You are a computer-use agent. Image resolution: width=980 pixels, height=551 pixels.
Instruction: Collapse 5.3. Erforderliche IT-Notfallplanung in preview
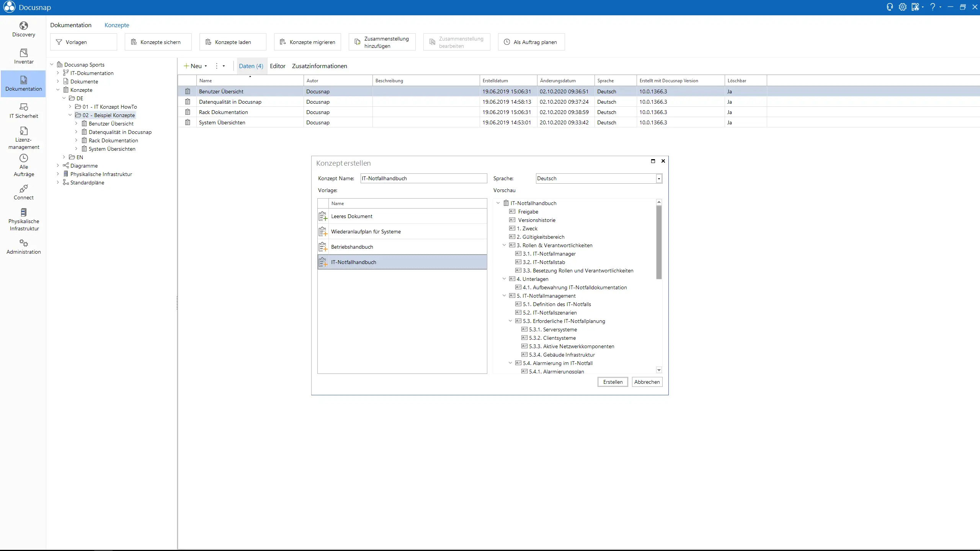pos(510,321)
